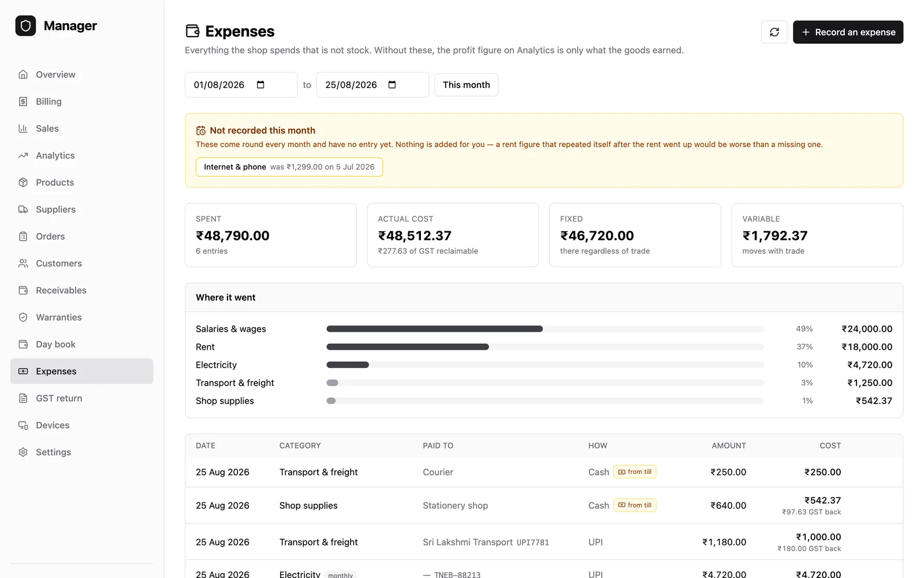Click the from till badge for Stationery shop

pos(635,505)
